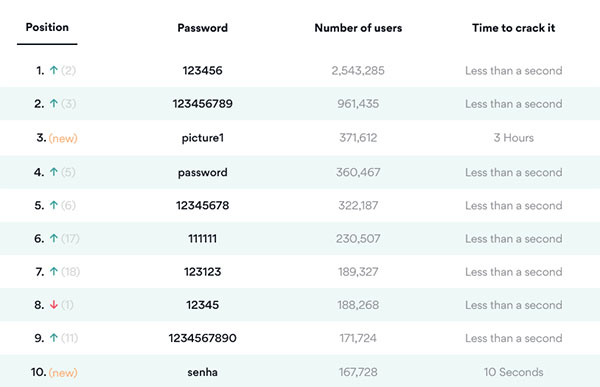Sort by the Password column header
The height and width of the screenshot is (387, 600).
click(202, 28)
